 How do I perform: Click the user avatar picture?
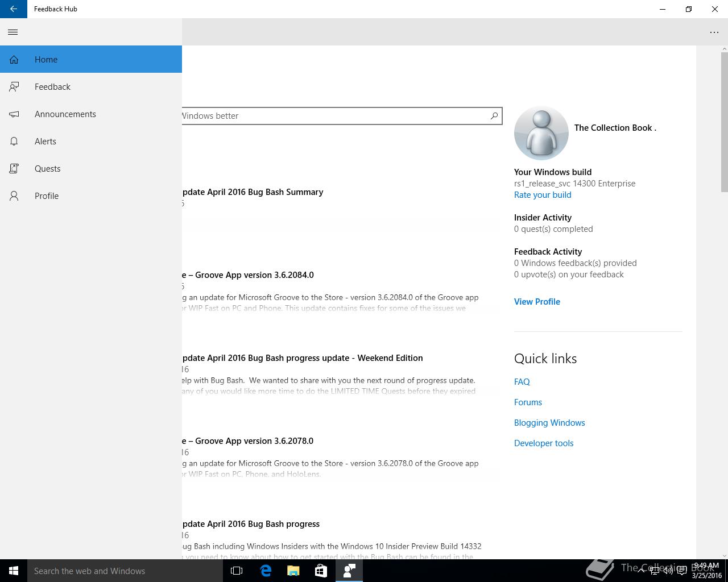point(541,133)
